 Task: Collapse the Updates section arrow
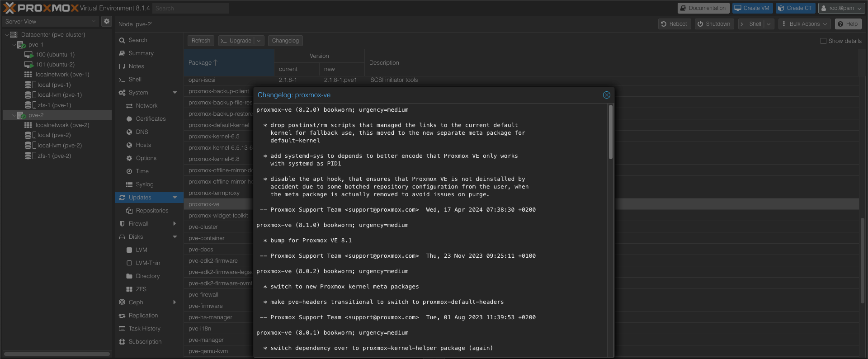(x=175, y=198)
